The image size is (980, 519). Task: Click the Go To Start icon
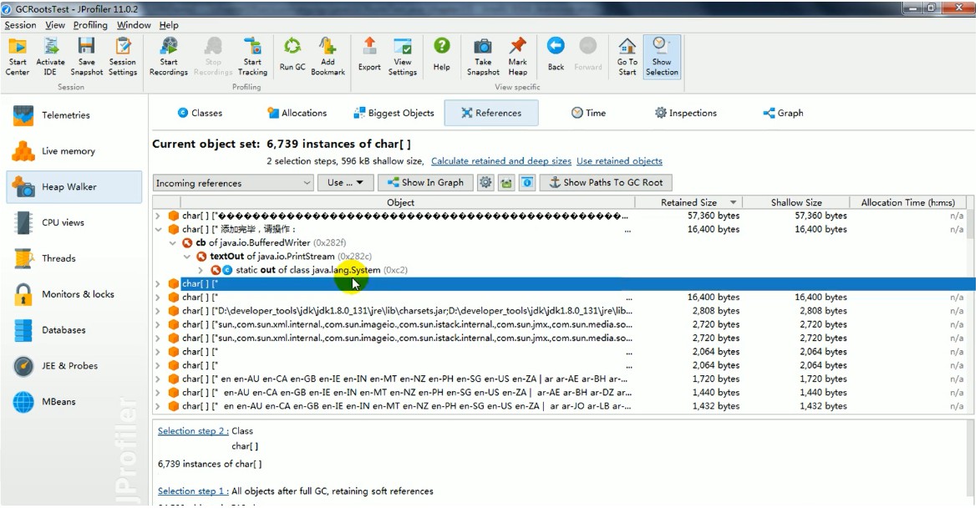(627, 56)
